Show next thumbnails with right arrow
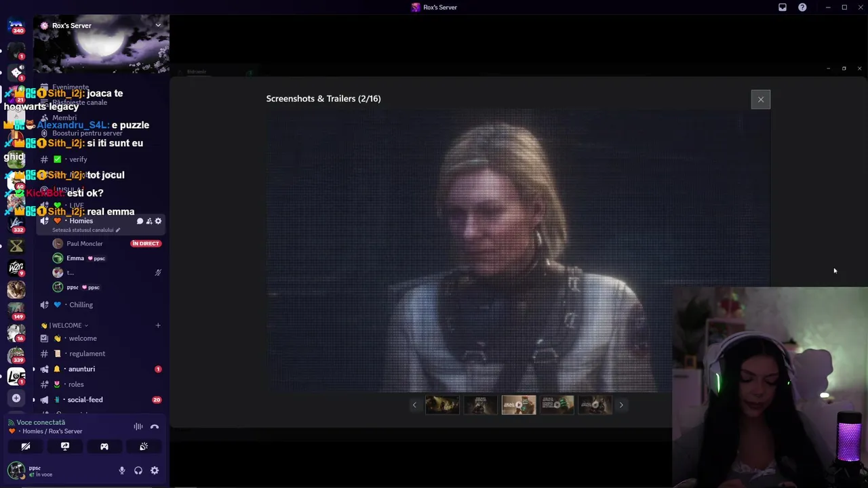Viewport: 868px width, 488px height. [621, 405]
